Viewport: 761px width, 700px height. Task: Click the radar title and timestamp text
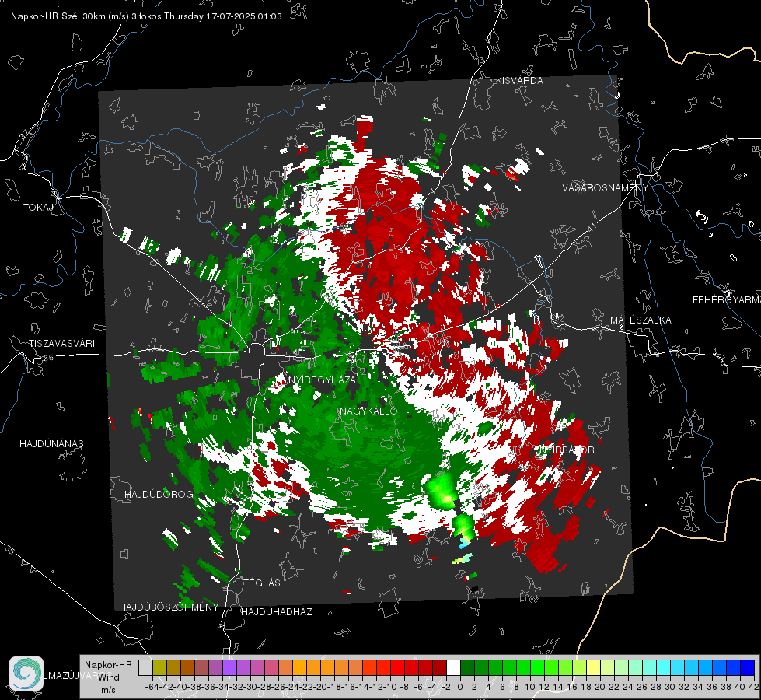tap(146, 16)
